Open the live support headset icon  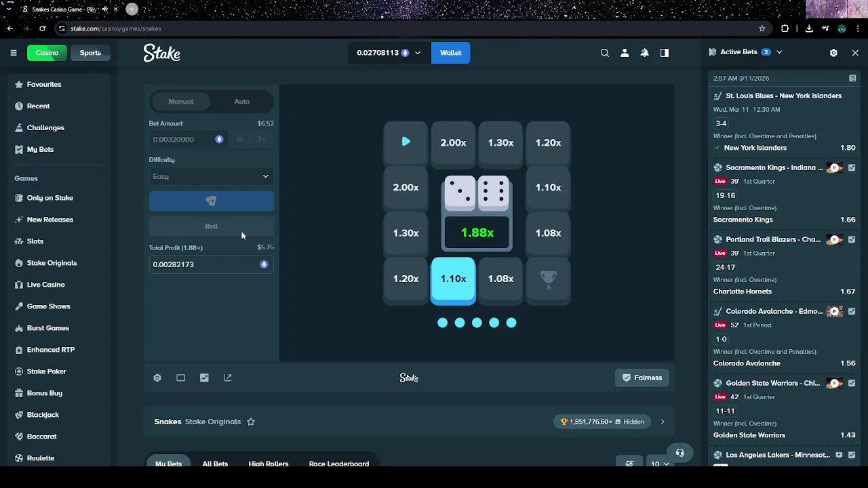(x=679, y=453)
